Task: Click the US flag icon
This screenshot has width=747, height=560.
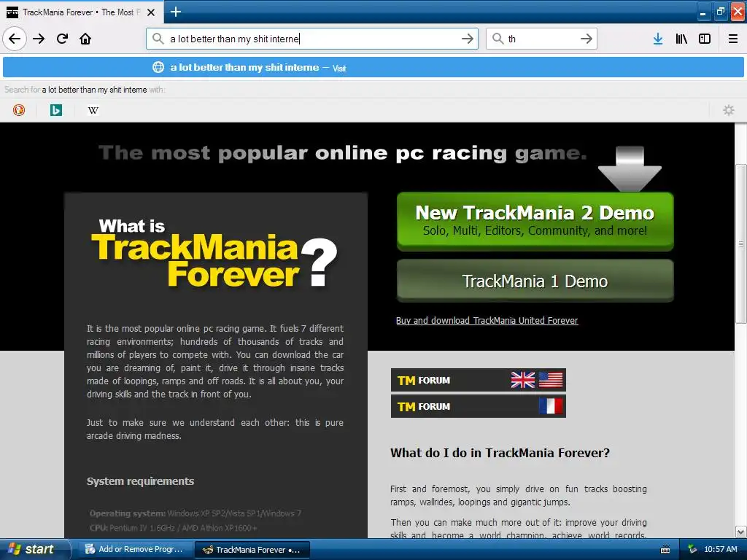Action: click(x=551, y=380)
